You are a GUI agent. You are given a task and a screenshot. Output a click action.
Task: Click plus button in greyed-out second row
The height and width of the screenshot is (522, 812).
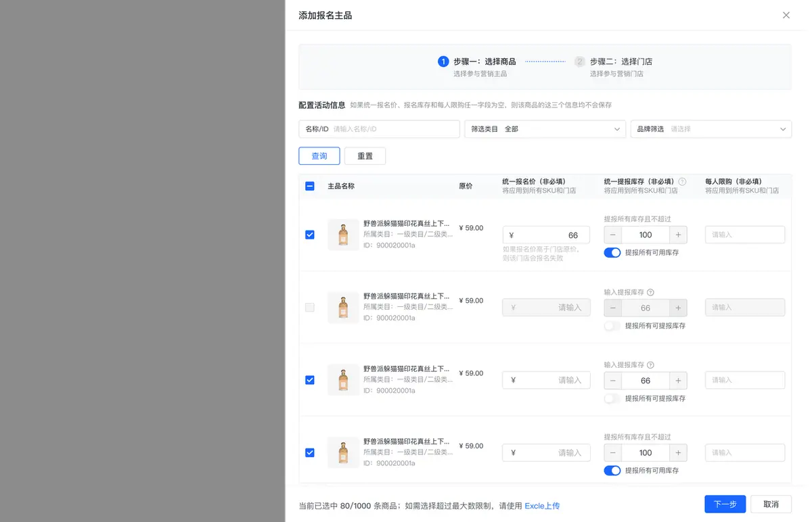click(x=678, y=308)
